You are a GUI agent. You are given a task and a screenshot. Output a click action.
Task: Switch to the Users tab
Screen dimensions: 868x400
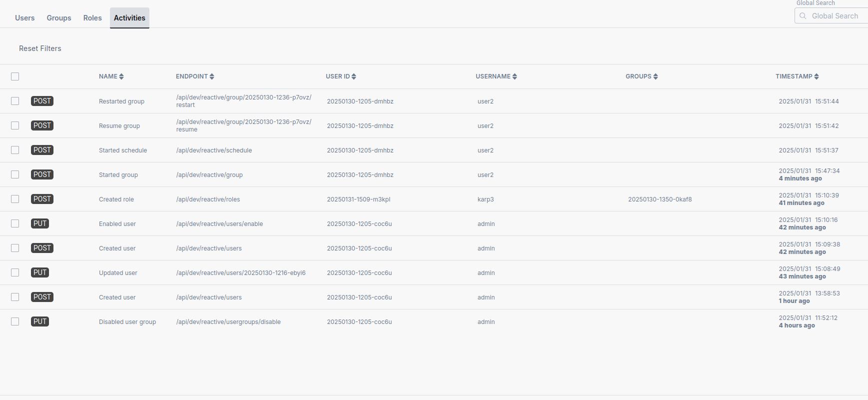point(24,18)
